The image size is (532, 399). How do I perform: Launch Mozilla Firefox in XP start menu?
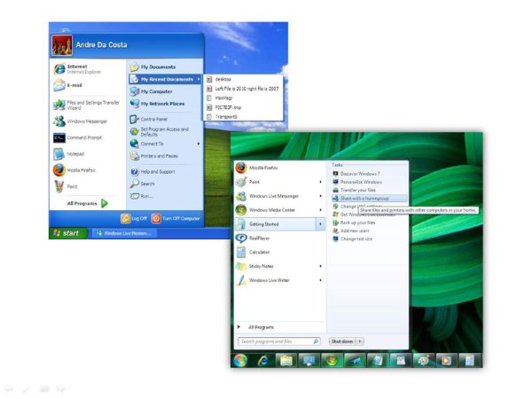(x=74, y=170)
